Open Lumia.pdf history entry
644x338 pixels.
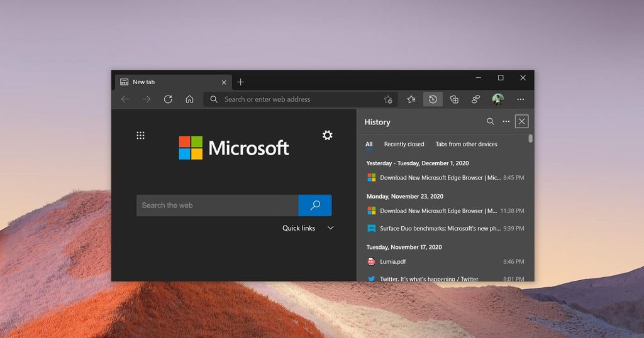click(393, 261)
